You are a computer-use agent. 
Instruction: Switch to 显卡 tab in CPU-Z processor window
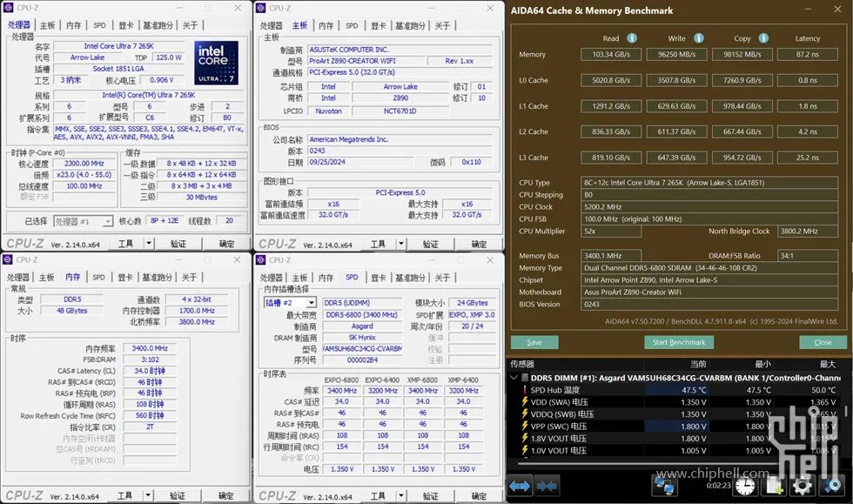pyautogui.click(x=125, y=25)
